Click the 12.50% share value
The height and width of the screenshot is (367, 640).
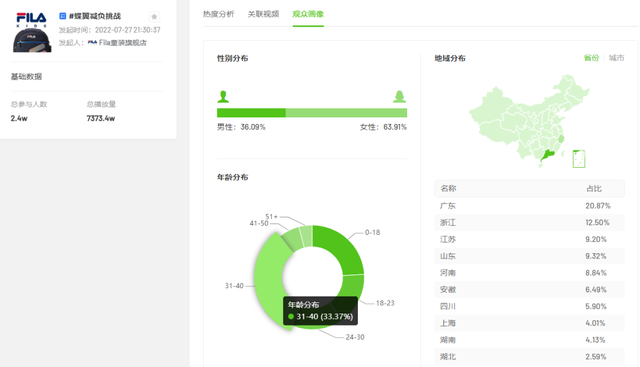[x=597, y=222]
